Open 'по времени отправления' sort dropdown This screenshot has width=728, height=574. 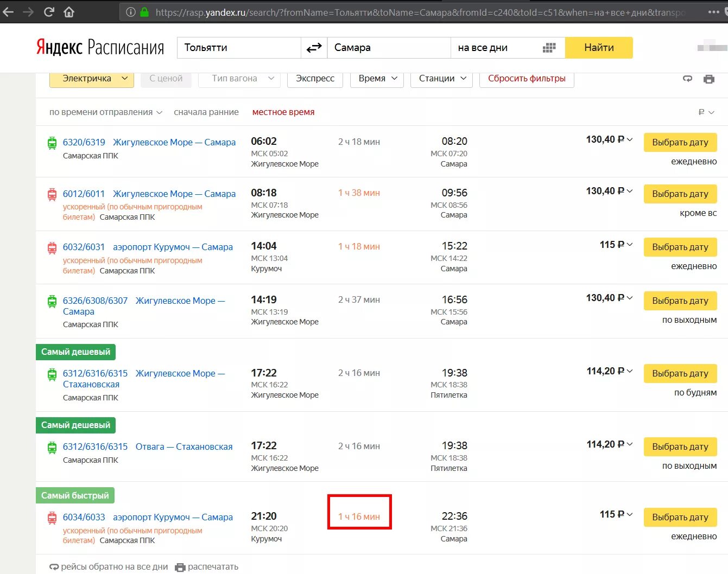click(106, 112)
